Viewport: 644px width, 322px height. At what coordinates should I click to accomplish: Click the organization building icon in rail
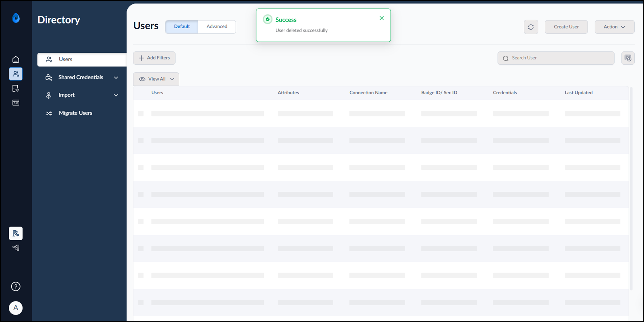(x=16, y=233)
